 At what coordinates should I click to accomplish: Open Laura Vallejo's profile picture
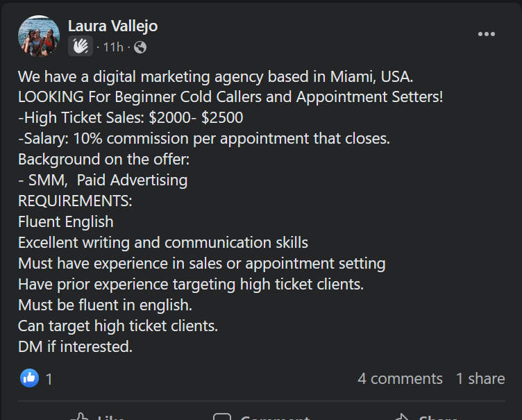coord(39,36)
